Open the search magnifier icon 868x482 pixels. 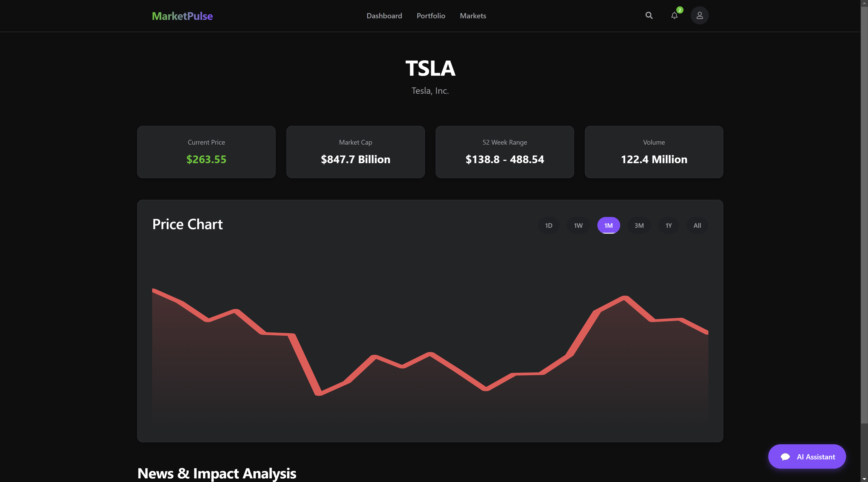[x=649, y=16]
